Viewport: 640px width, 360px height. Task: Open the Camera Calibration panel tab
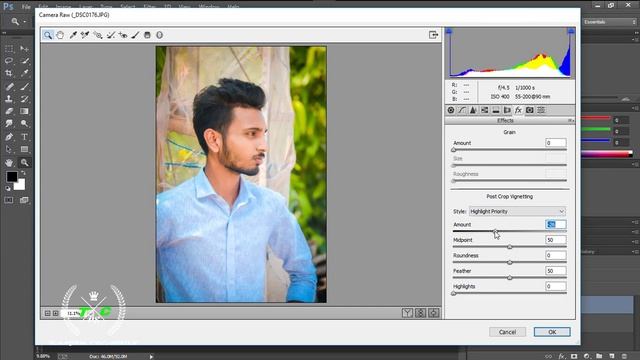point(530,110)
